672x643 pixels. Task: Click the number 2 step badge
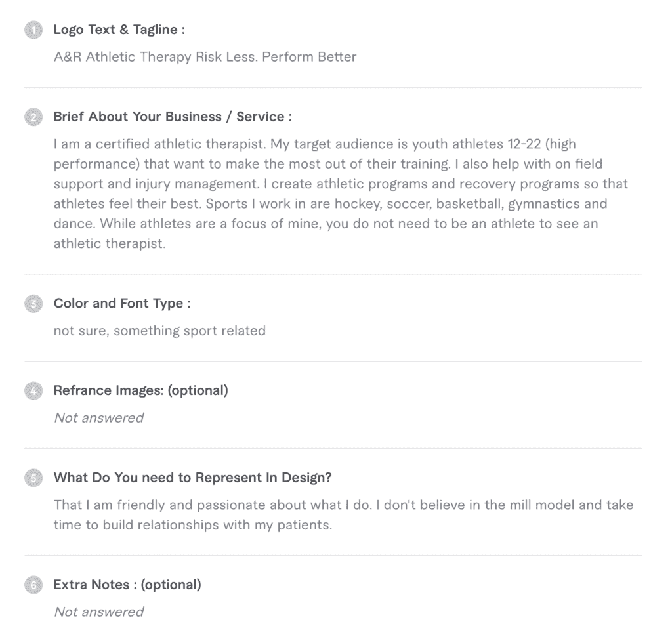click(32, 117)
